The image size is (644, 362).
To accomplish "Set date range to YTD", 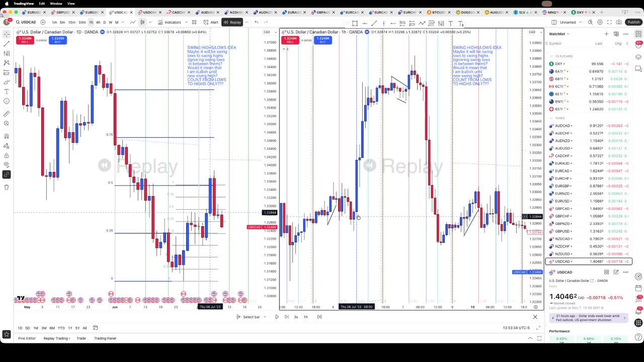I will click(x=61, y=328).
